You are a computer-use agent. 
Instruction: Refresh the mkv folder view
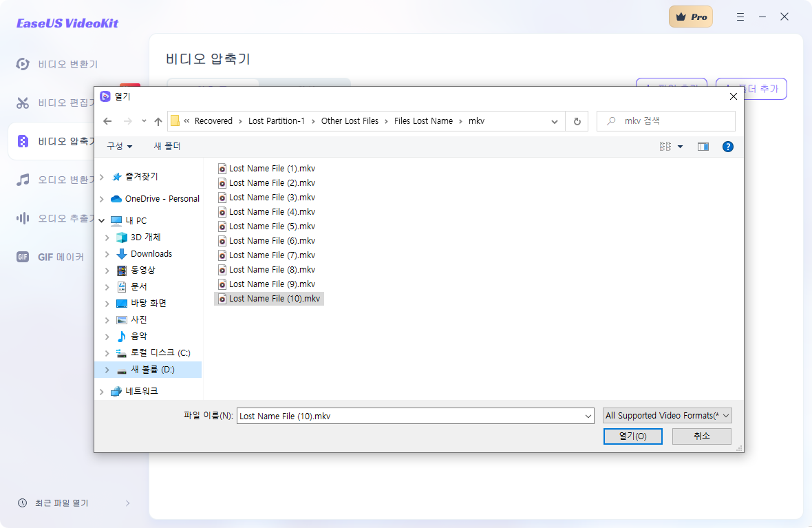[x=577, y=120]
